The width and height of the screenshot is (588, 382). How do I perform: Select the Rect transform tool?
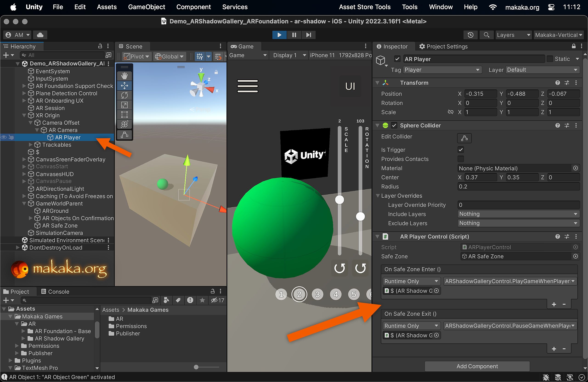coord(124,114)
